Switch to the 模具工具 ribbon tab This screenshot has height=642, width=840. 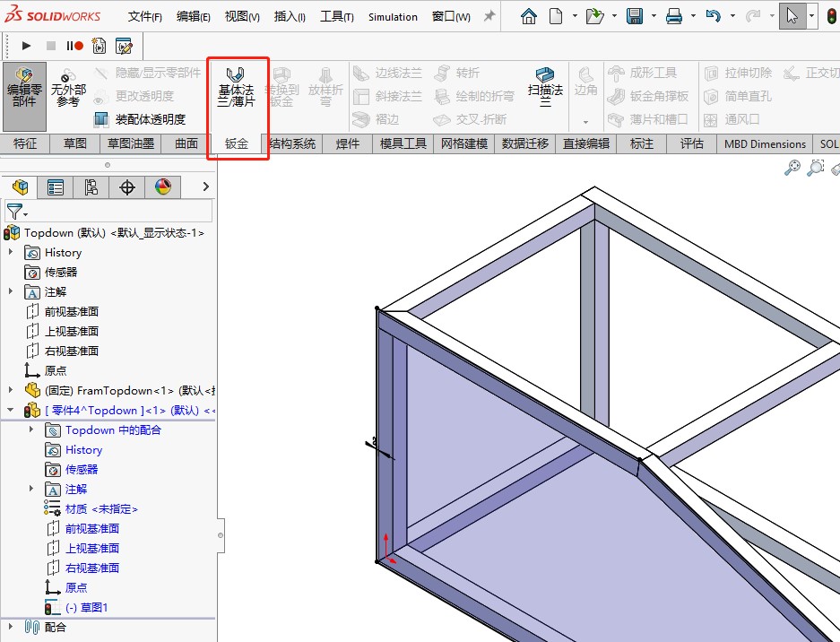point(403,143)
